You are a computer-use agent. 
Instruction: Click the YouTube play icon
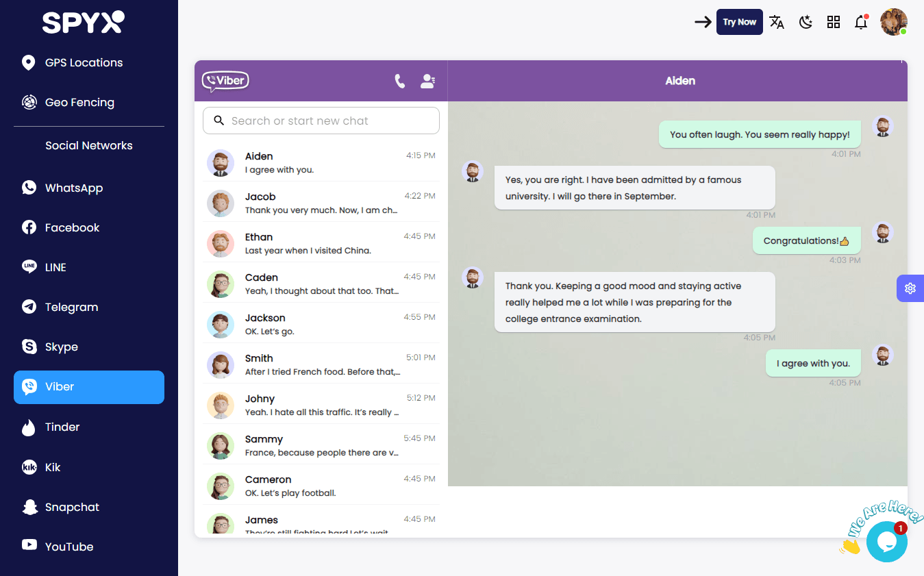[x=29, y=545]
